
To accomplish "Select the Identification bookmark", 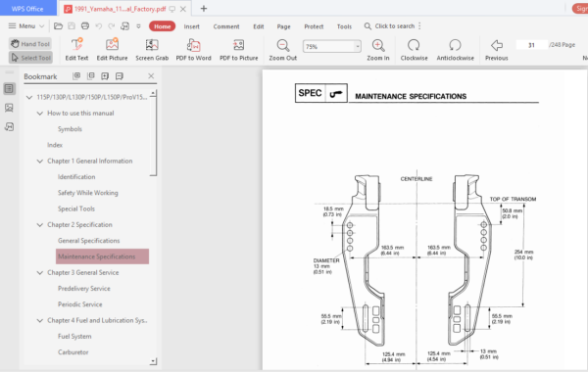I will (76, 177).
